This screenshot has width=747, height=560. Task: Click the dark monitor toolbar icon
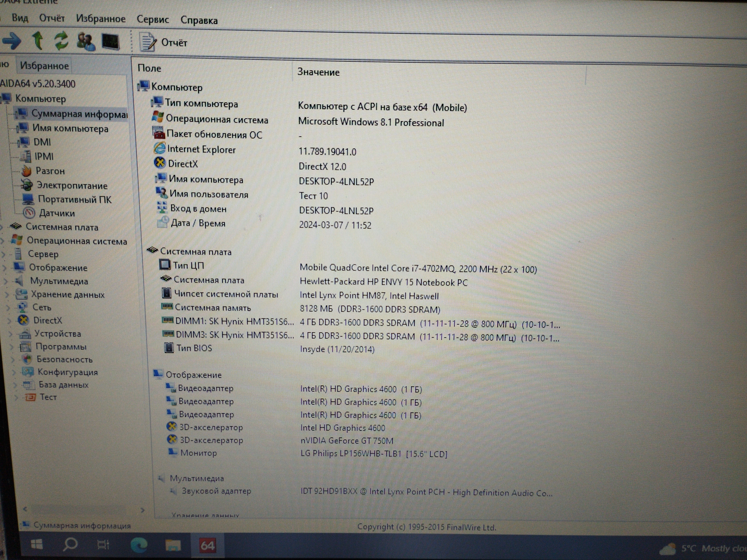pyautogui.click(x=110, y=42)
